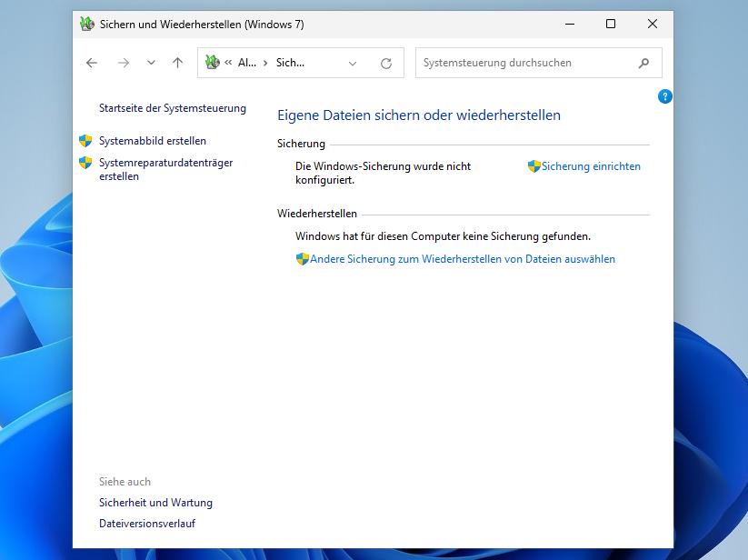748x560 pixels.
Task: Expand the chevron after the 'Al...' breadcrumb
Action: click(265, 64)
